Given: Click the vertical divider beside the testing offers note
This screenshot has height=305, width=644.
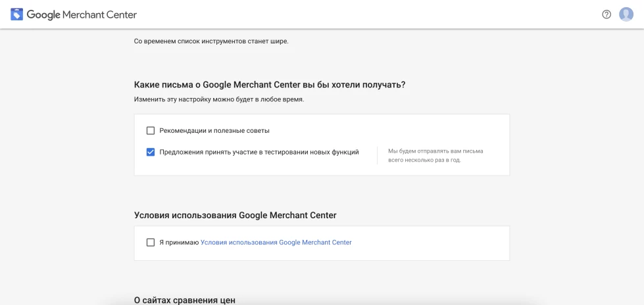Looking at the screenshot, I should [x=377, y=156].
